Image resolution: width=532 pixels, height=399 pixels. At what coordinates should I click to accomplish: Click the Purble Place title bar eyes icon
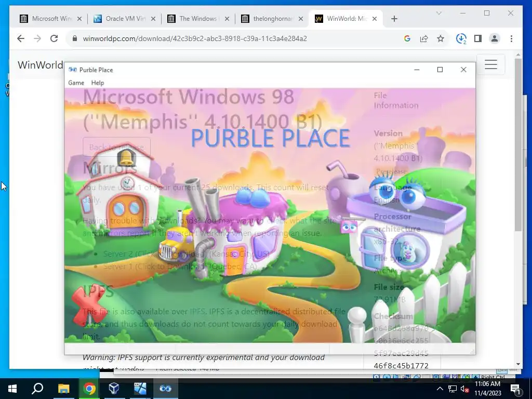coord(73,70)
